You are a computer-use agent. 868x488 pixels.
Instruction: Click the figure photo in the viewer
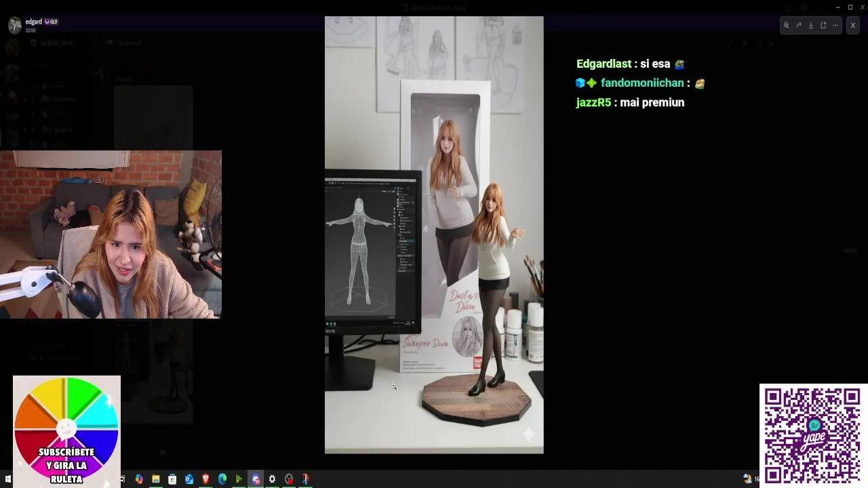click(x=434, y=235)
